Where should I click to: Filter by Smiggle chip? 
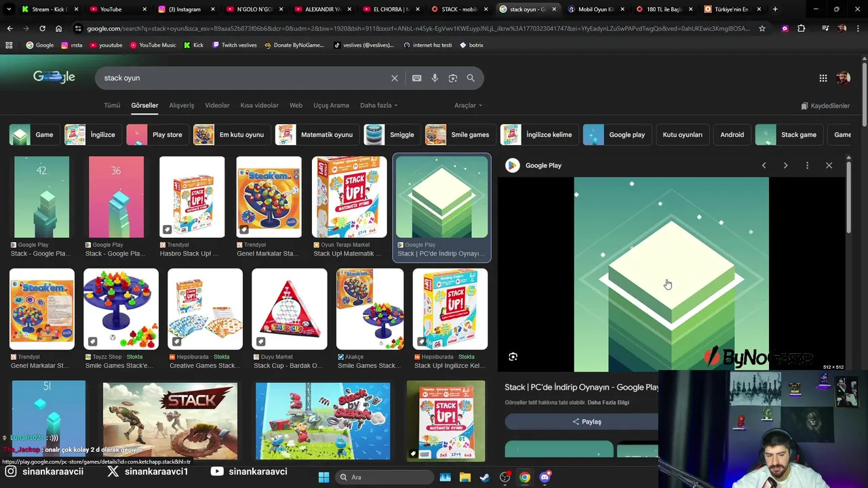click(391, 135)
